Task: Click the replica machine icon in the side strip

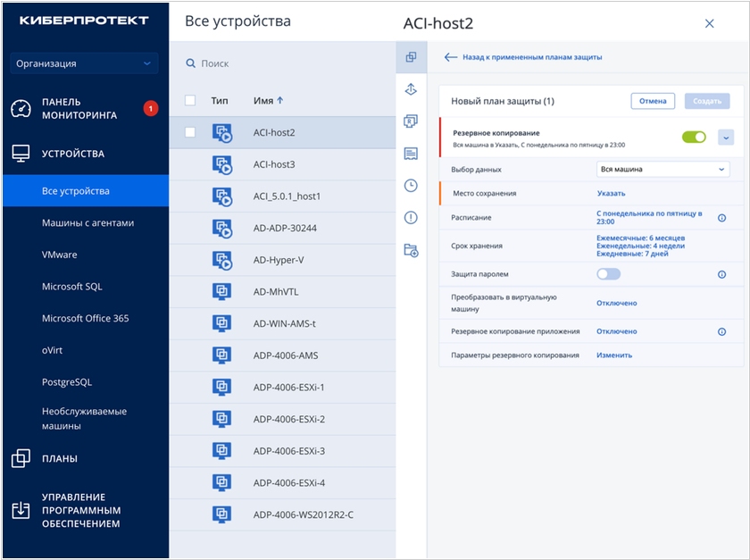Action: click(x=411, y=121)
